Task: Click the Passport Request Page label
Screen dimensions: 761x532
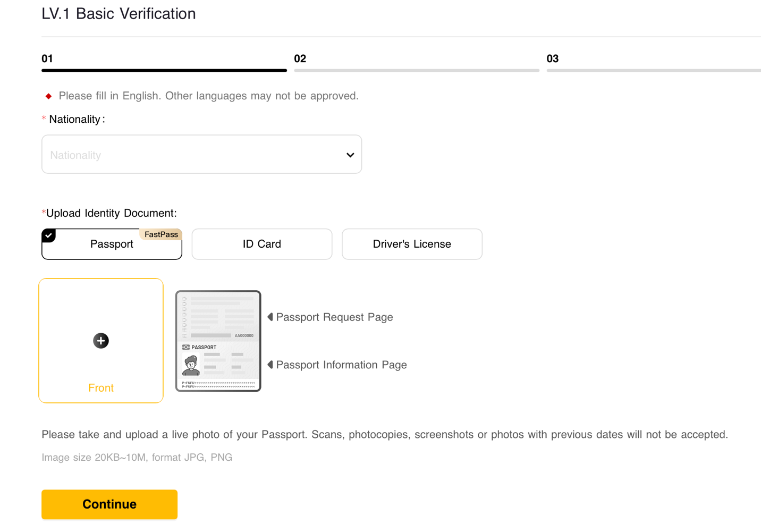Action: click(x=335, y=317)
